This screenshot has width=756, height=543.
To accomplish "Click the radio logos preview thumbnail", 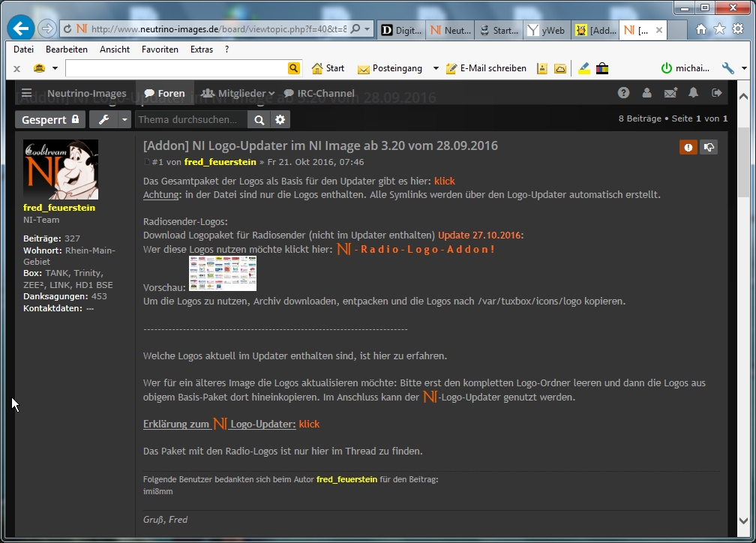I will point(222,273).
